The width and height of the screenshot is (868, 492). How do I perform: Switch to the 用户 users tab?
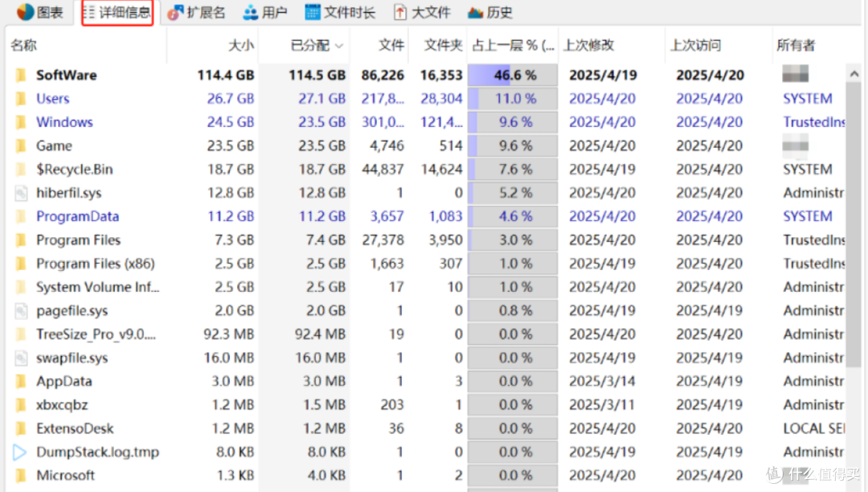(266, 12)
